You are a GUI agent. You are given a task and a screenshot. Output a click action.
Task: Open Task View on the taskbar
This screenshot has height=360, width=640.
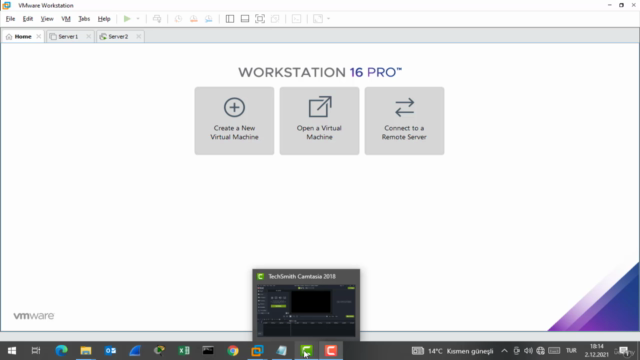tap(36, 351)
